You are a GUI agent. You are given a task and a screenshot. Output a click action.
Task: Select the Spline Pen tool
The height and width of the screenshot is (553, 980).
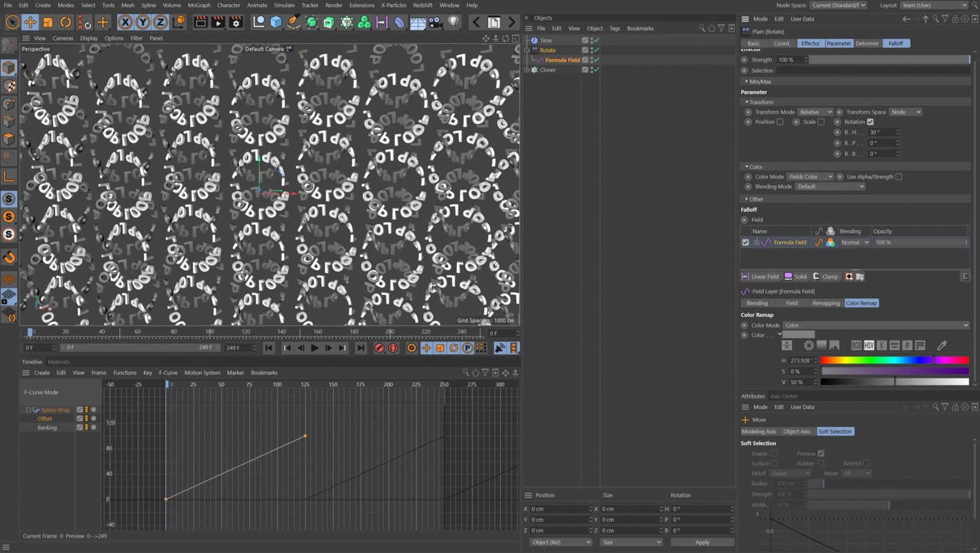[x=294, y=23]
